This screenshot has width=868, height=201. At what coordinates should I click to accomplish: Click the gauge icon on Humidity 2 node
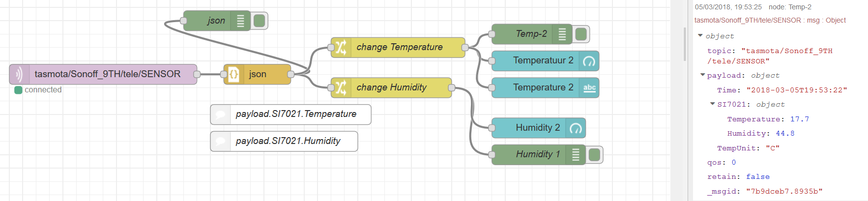[x=576, y=128]
